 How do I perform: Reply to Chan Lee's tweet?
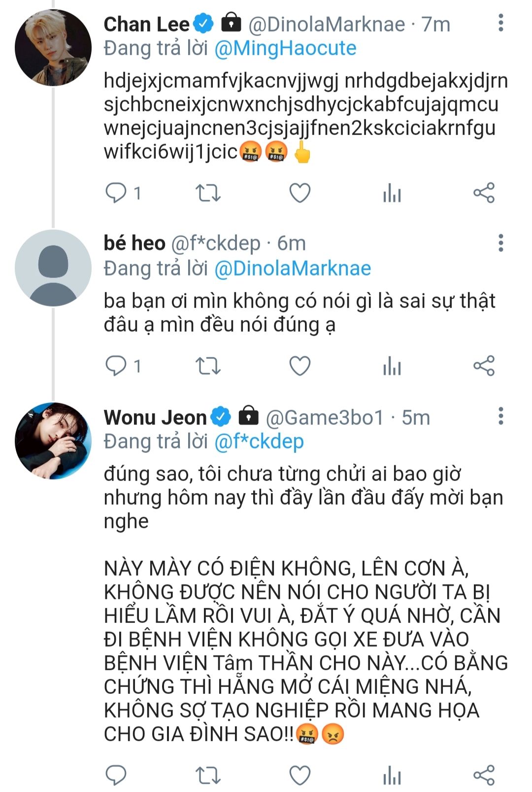(x=117, y=193)
